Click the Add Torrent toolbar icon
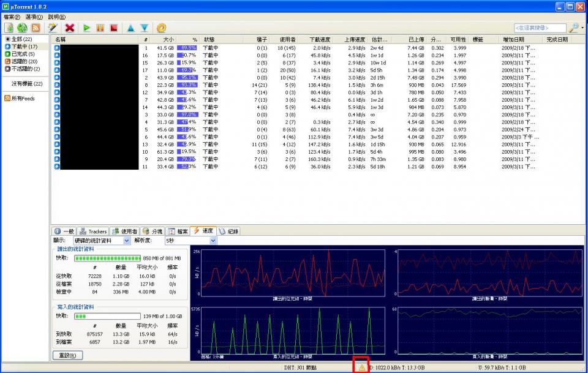The image size is (588, 373). [9, 28]
